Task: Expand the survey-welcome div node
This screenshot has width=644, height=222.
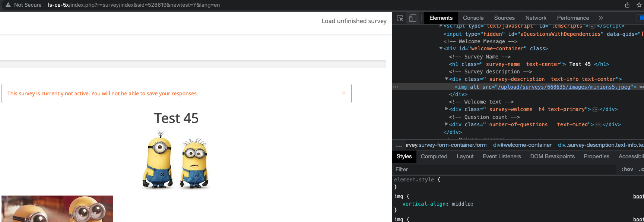Action: tap(447, 109)
